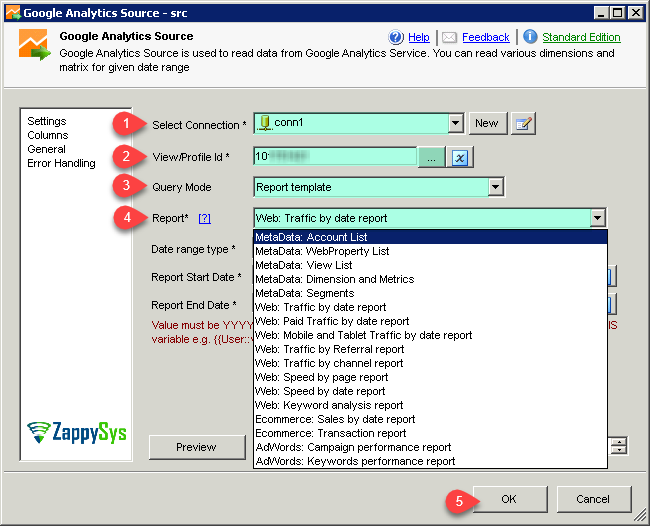Click the Report [?] help link
This screenshot has width=650, height=526.
click(x=204, y=218)
